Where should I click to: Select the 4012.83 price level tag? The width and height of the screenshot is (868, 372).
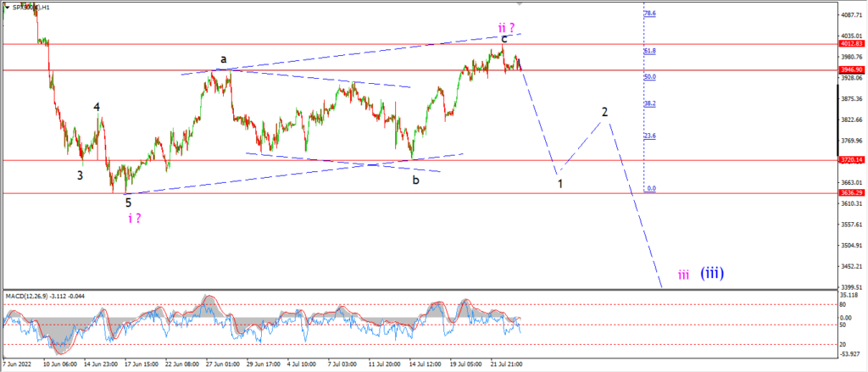click(x=853, y=44)
